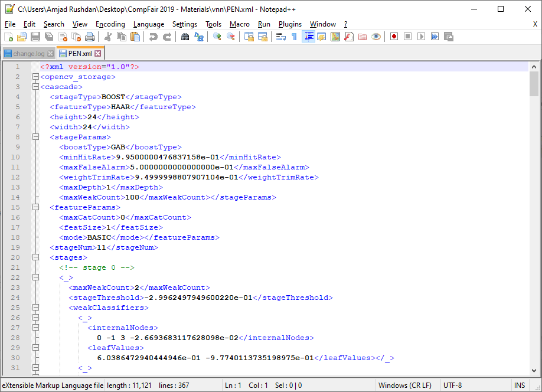This screenshot has height=392, width=542.
Task: Collapse the opencv_storage node fold marker
Action: [x=35, y=77]
